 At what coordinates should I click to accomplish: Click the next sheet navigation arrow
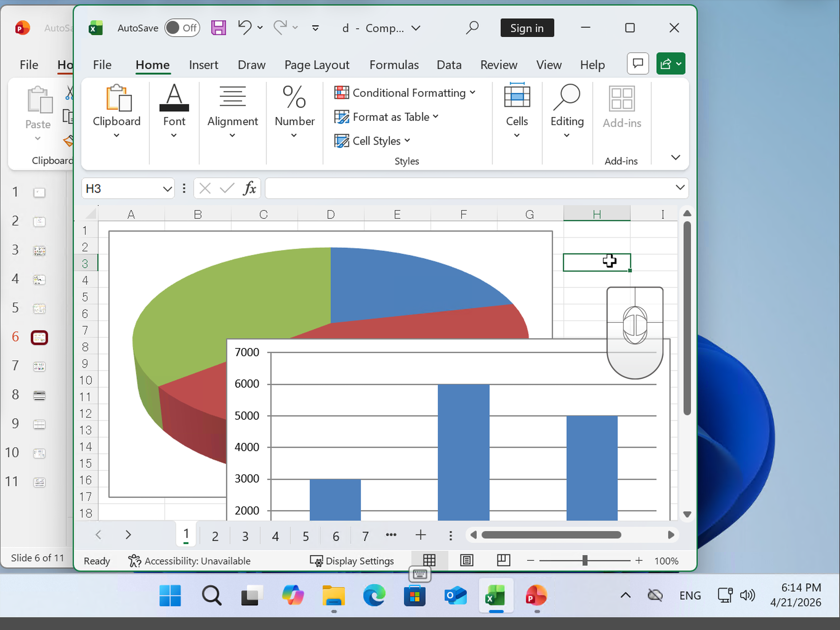128,535
